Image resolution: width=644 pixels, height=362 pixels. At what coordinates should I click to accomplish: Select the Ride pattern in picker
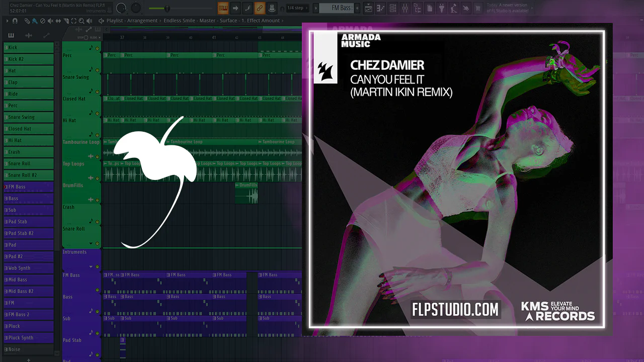29,94
